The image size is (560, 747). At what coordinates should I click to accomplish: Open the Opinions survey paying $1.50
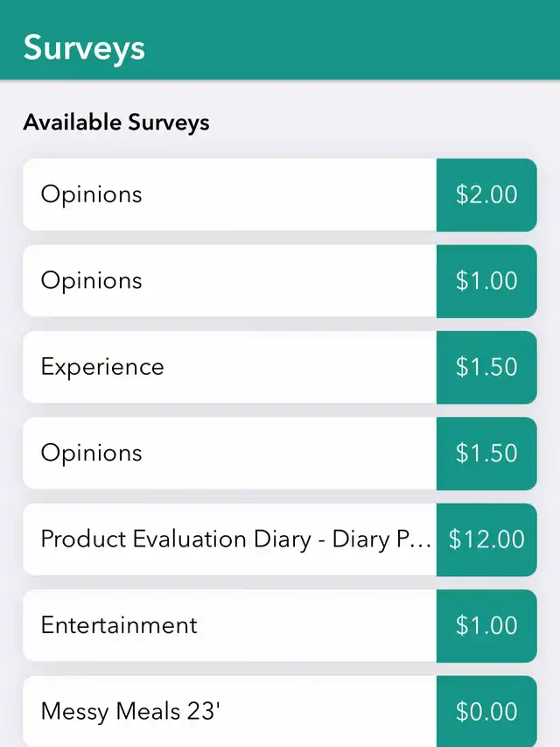click(x=91, y=453)
